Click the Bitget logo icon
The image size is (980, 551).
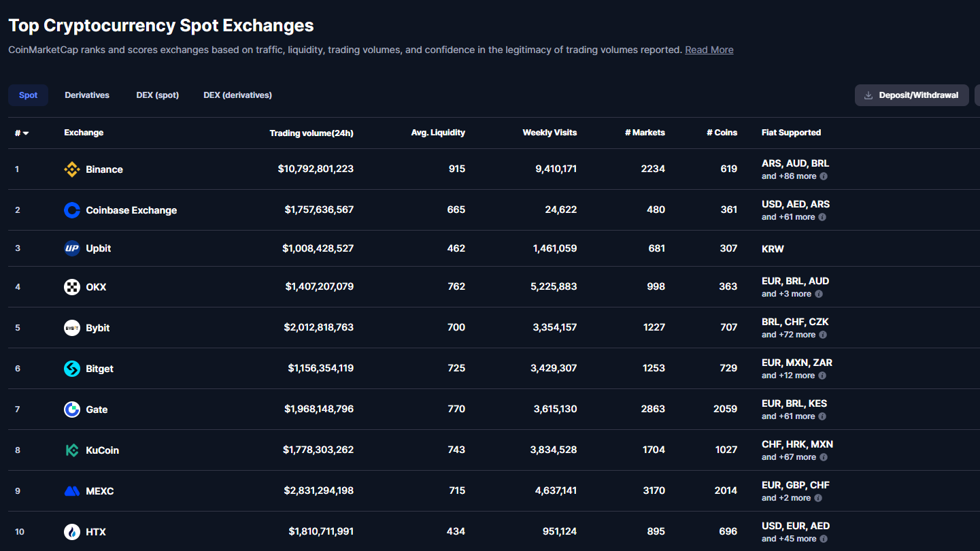[x=72, y=369]
